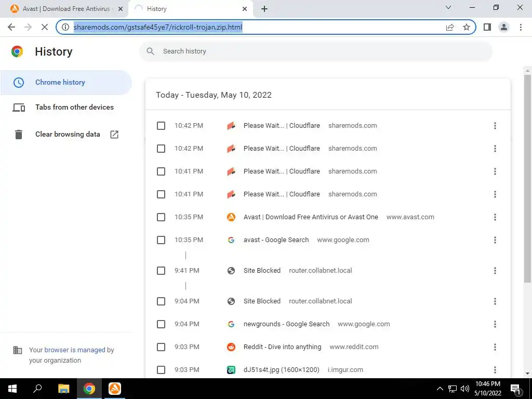Click the 'browser is managed' link
532x399 pixels.
point(75,350)
